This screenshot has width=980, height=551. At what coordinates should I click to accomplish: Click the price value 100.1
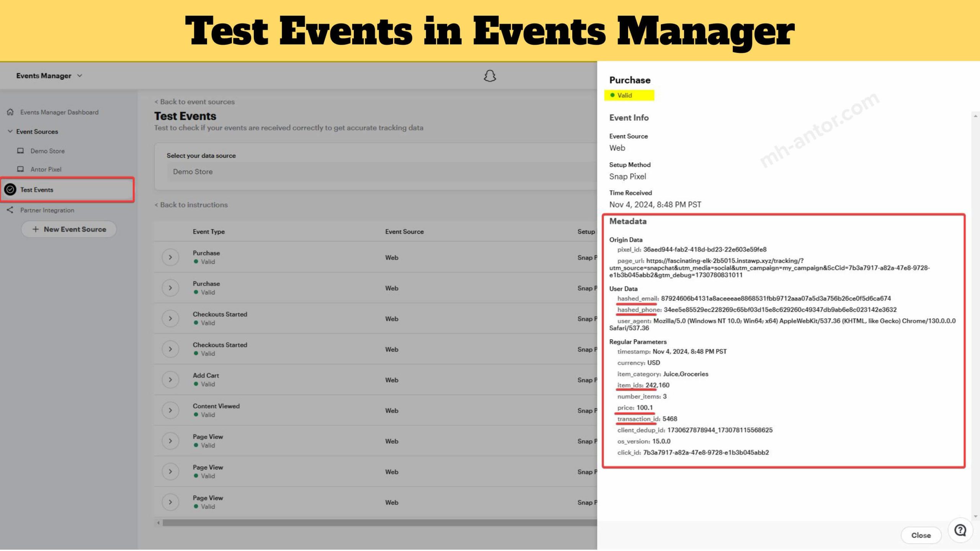(x=645, y=408)
